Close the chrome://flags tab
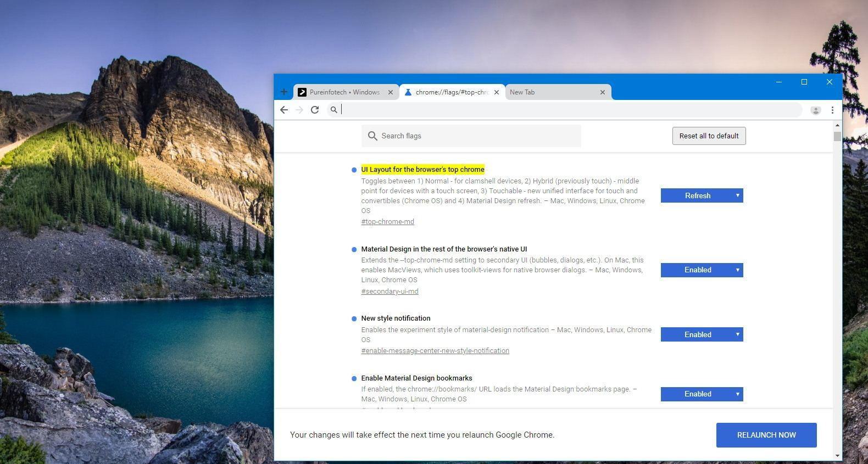This screenshot has width=868, height=464. (497, 92)
